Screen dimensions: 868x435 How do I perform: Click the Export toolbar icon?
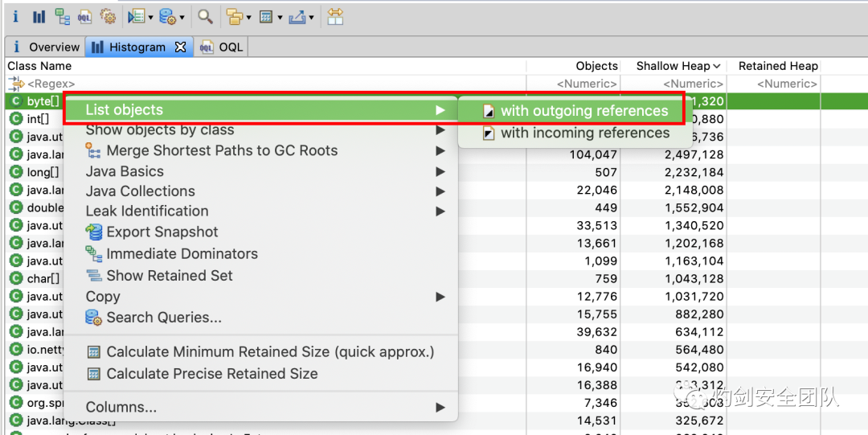(297, 17)
